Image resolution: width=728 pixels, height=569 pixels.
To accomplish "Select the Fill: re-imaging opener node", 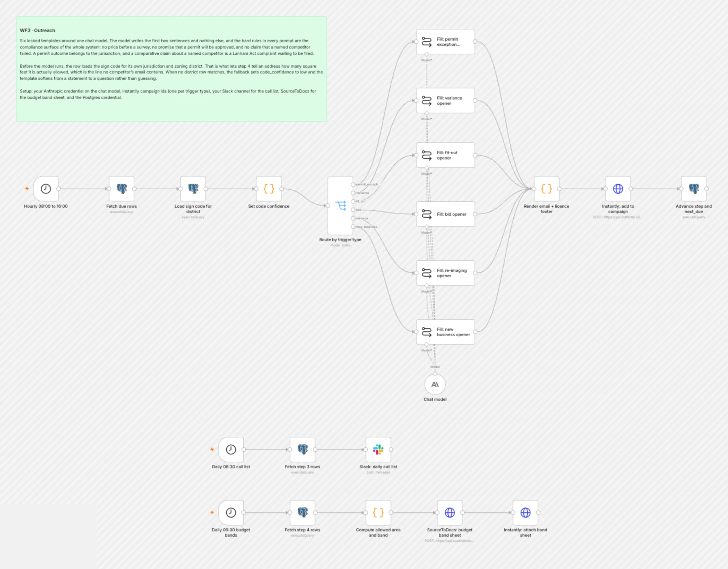I will pyautogui.click(x=445, y=273).
